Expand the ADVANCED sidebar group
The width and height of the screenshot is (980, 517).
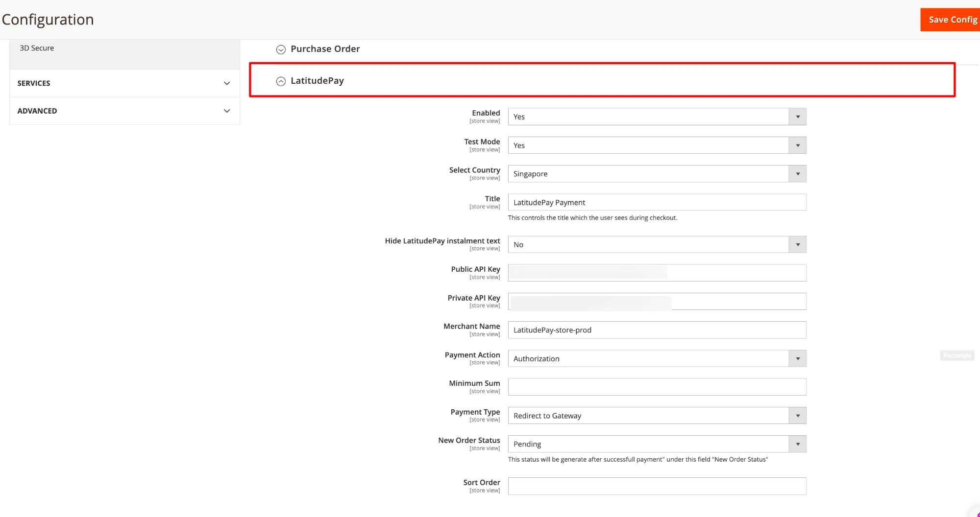tap(124, 111)
